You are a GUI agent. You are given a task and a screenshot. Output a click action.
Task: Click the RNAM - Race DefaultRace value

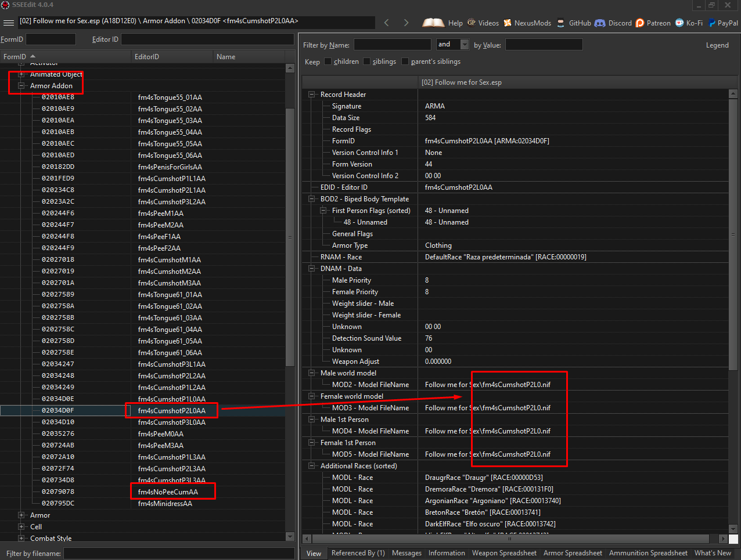[505, 257]
